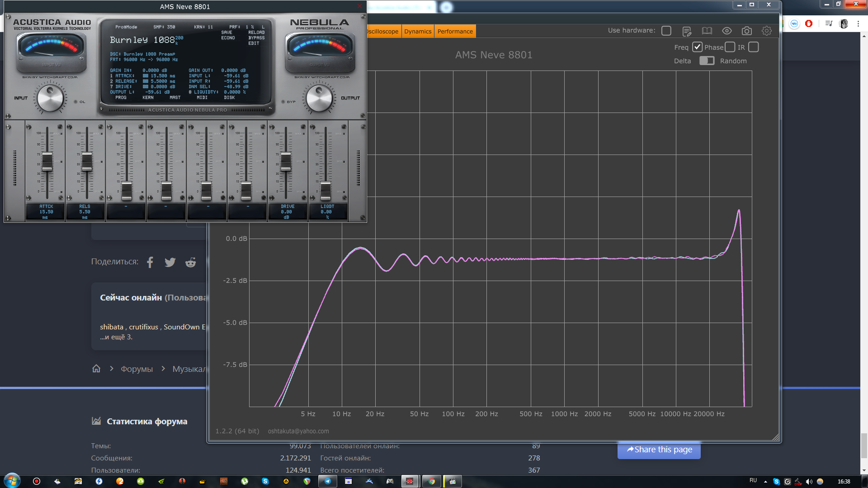
Task: Click the Share this page button
Action: (659, 450)
